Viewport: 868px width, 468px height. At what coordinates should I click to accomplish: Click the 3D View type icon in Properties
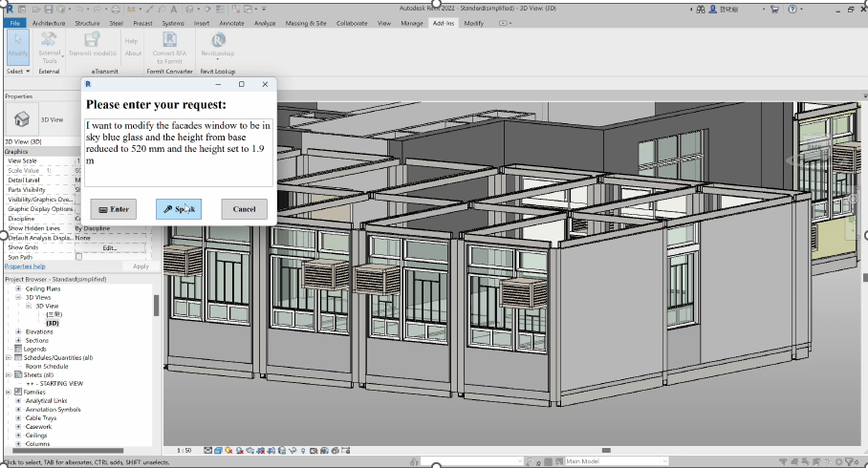point(21,119)
